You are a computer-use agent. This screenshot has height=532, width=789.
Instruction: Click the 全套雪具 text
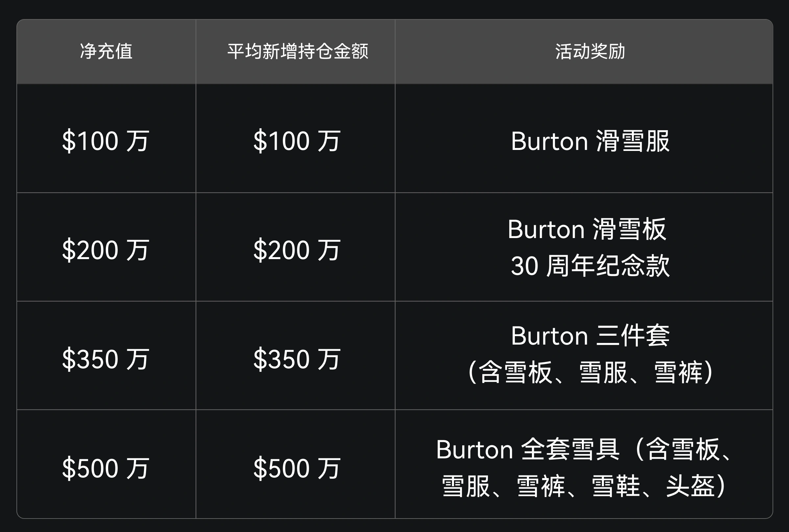(x=570, y=449)
